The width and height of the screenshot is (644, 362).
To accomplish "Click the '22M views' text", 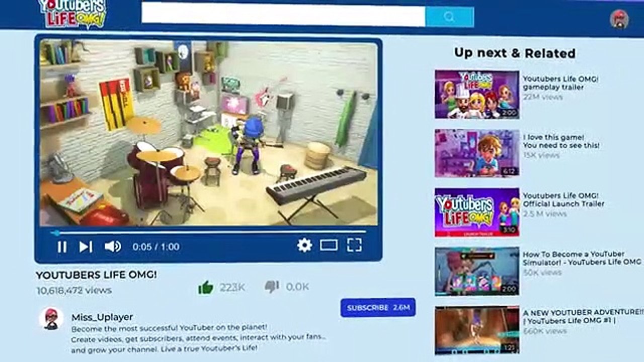I will [543, 97].
